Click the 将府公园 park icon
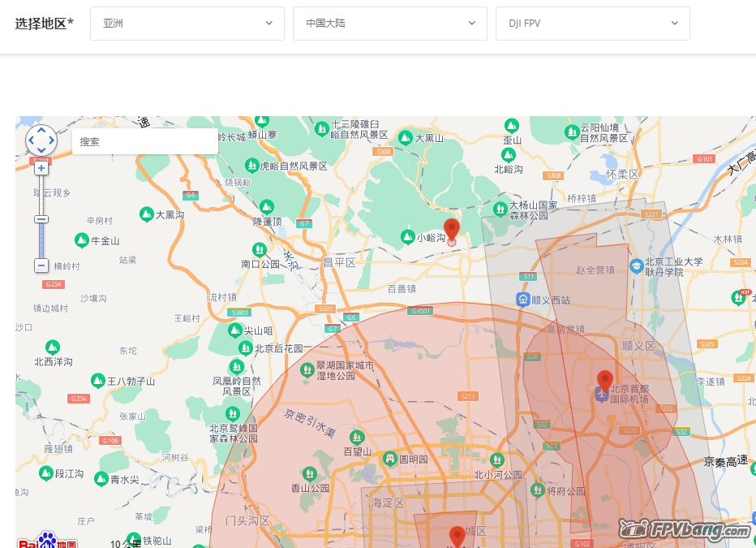This screenshot has width=756, height=548. click(538, 490)
